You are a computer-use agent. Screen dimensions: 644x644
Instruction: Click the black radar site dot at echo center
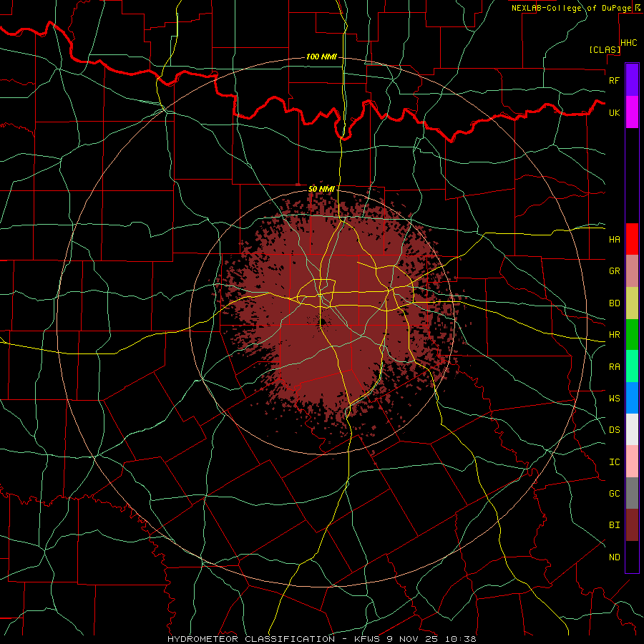tap(323, 321)
